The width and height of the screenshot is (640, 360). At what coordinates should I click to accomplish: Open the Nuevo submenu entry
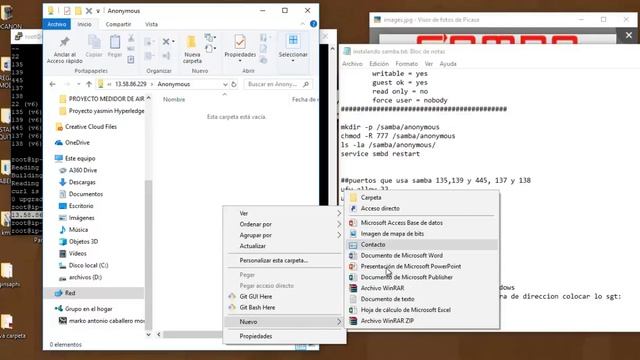click(x=283, y=322)
